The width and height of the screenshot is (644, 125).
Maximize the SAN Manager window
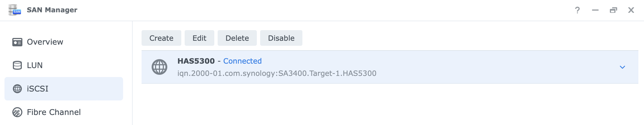point(613,10)
